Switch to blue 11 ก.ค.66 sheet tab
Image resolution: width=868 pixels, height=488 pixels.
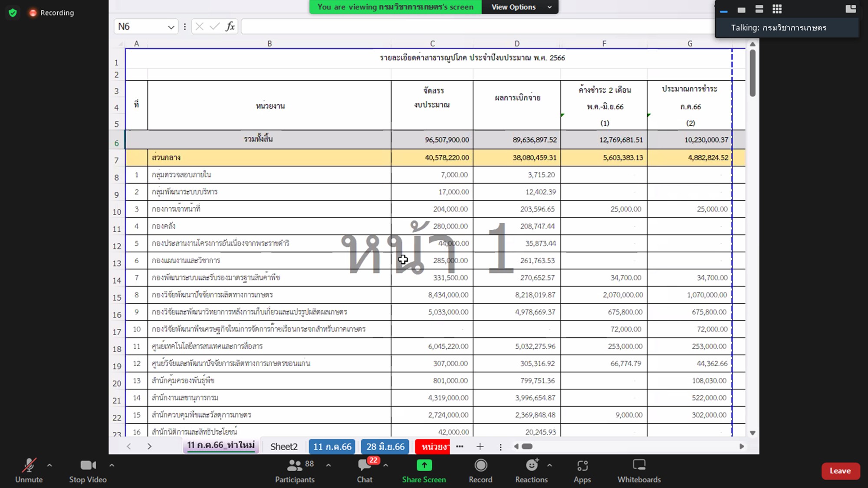(x=332, y=446)
